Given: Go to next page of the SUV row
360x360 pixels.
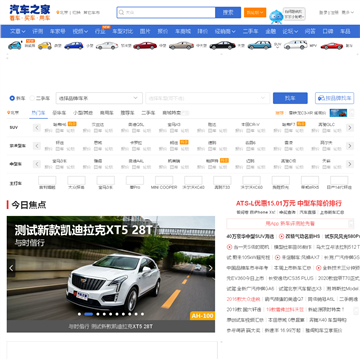Looking at the screenshot, I should point(350,128).
